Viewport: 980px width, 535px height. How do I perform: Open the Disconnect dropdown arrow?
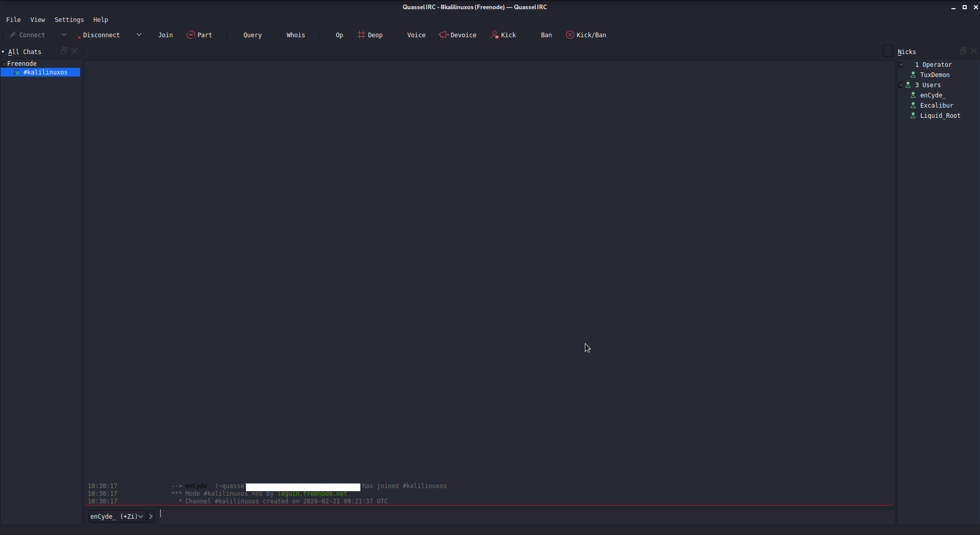[x=139, y=35]
